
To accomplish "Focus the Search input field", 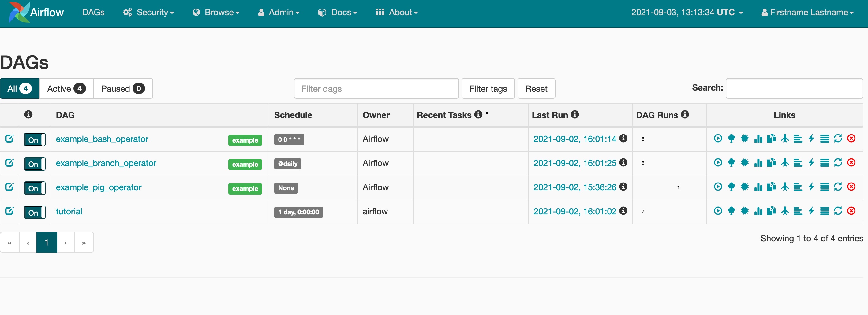I will pos(794,88).
